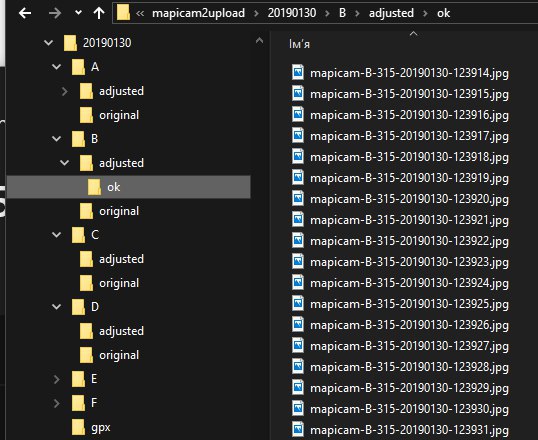Image resolution: width=538 pixels, height=440 pixels.
Task: Go up one folder level arrow
Action: coord(99,13)
